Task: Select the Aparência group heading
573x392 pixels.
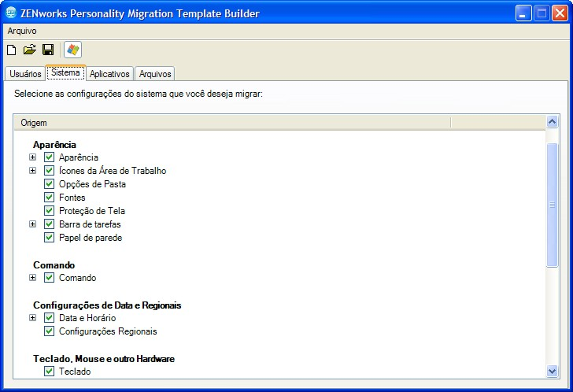Action: [54, 145]
